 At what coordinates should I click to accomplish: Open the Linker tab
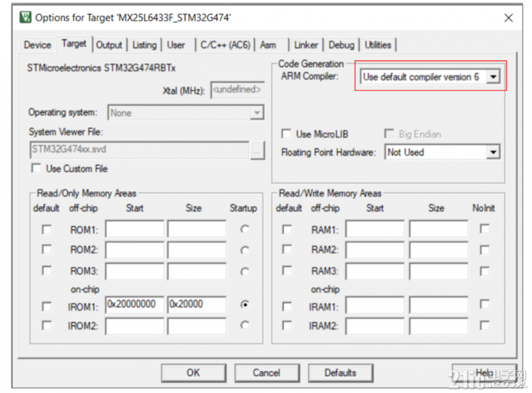point(306,45)
